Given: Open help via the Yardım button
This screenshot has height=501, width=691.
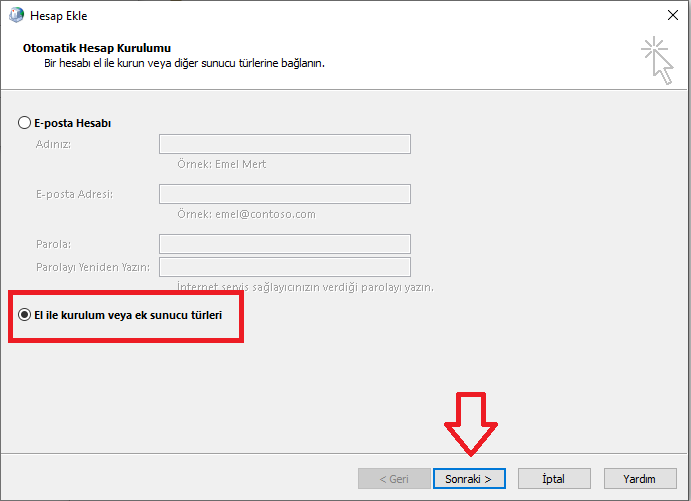Looking at the screenshot, I should coord(639,479).
